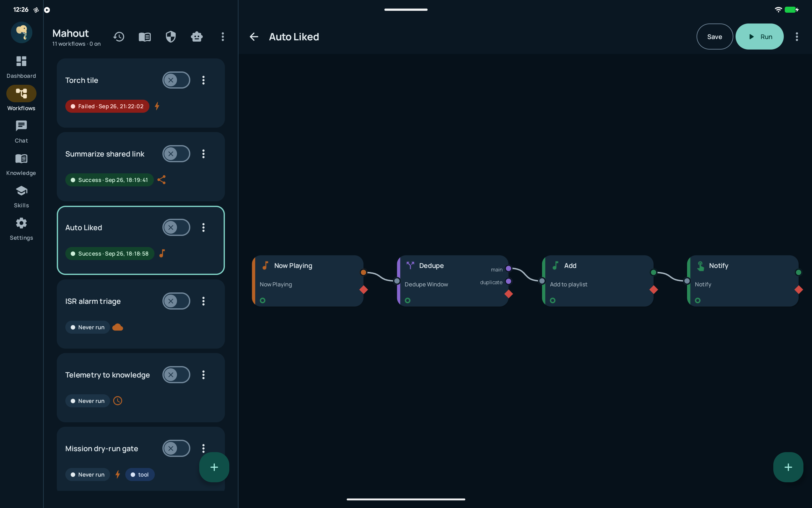Open ISR alarm triage options menu
Viewport: 812px width, 508px height.
203,301
